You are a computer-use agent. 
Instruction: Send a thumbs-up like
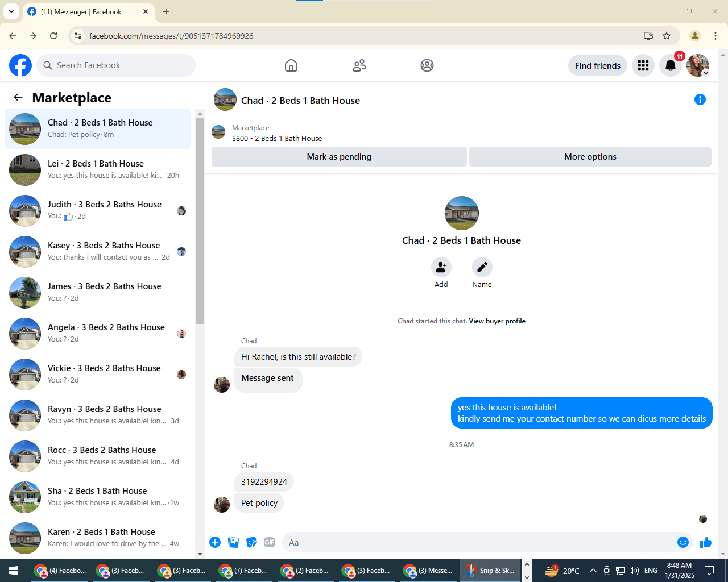706,542
